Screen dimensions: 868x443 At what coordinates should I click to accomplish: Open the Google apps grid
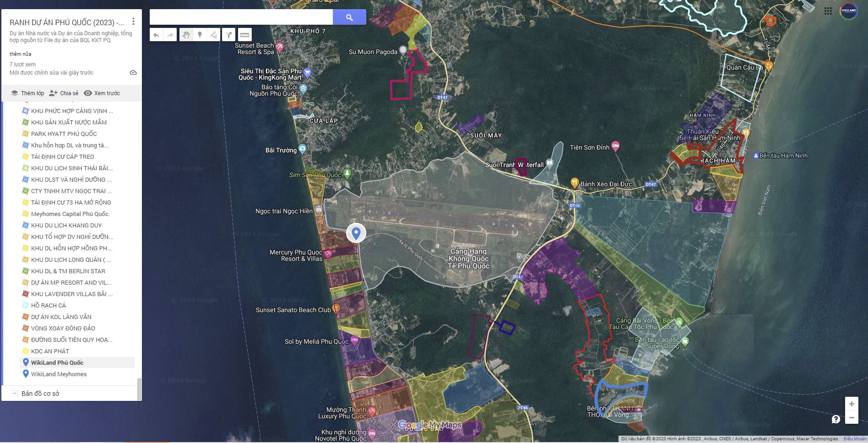[828, 11]
